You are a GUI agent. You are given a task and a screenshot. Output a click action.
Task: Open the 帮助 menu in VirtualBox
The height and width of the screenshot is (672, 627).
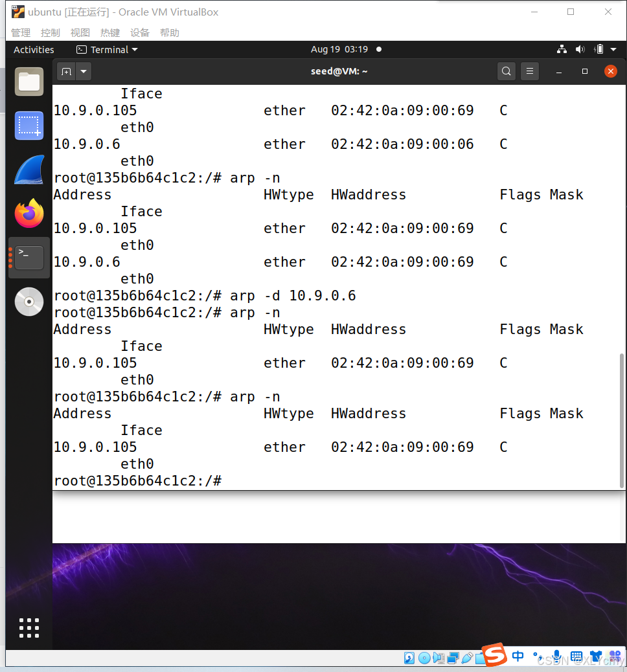(170, 32)
